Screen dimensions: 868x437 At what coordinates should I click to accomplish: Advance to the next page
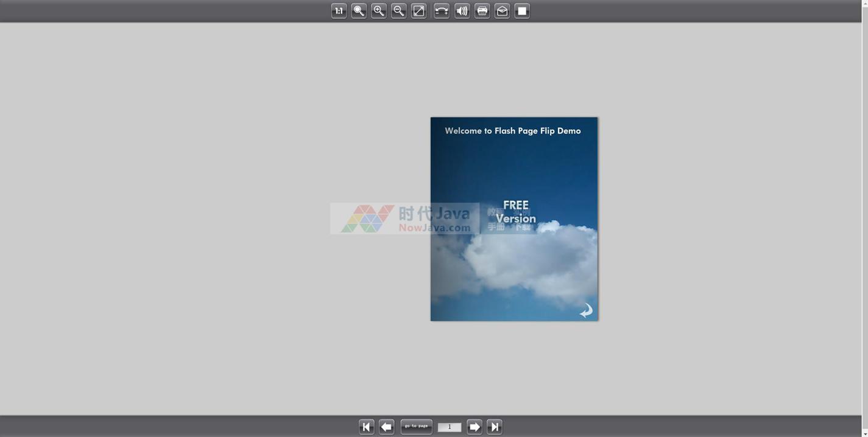tap(475, 427)
